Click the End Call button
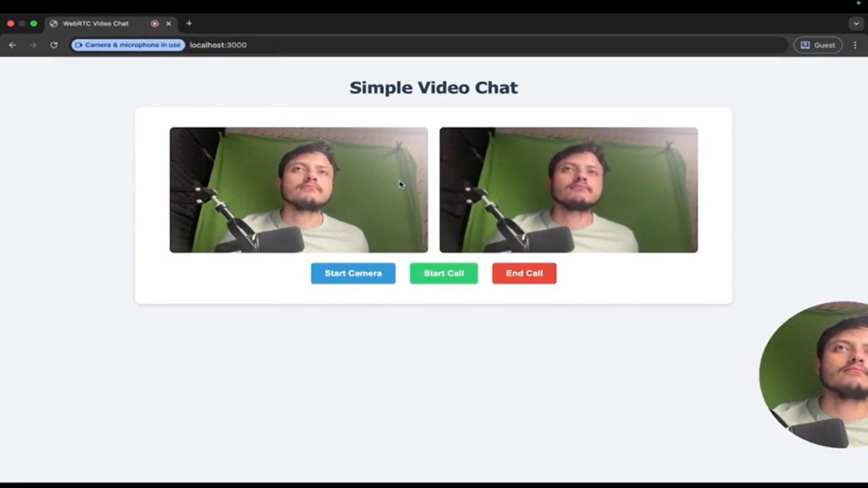868x488 pixels. coord(524,273)
